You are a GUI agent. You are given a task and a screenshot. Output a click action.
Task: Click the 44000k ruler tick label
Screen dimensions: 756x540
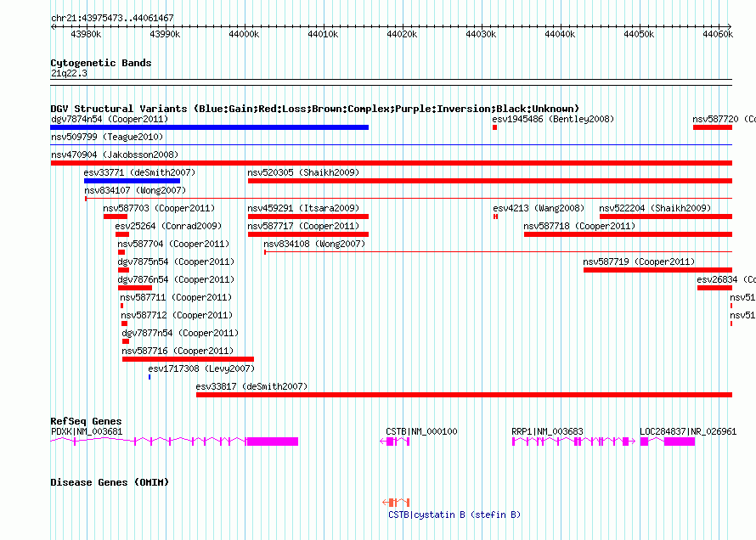244,34
